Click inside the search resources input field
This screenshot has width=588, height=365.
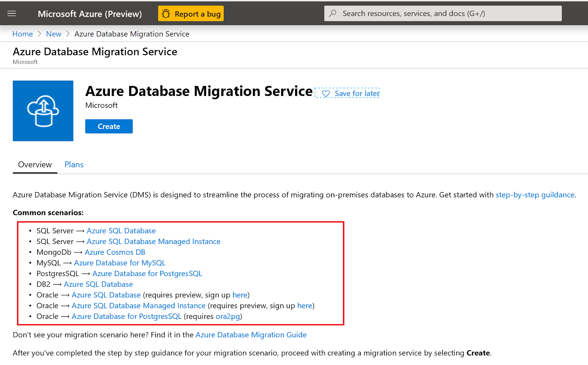[x=423, y=13]
